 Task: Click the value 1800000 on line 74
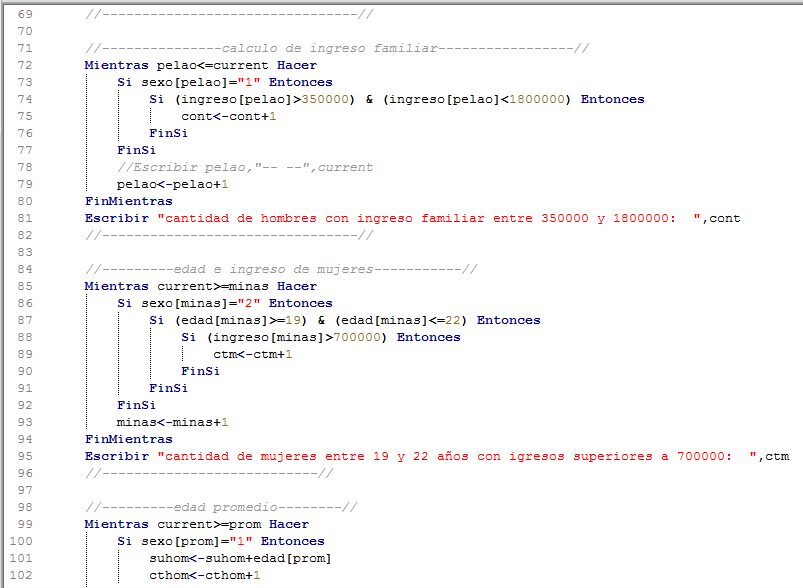[536, 99]
